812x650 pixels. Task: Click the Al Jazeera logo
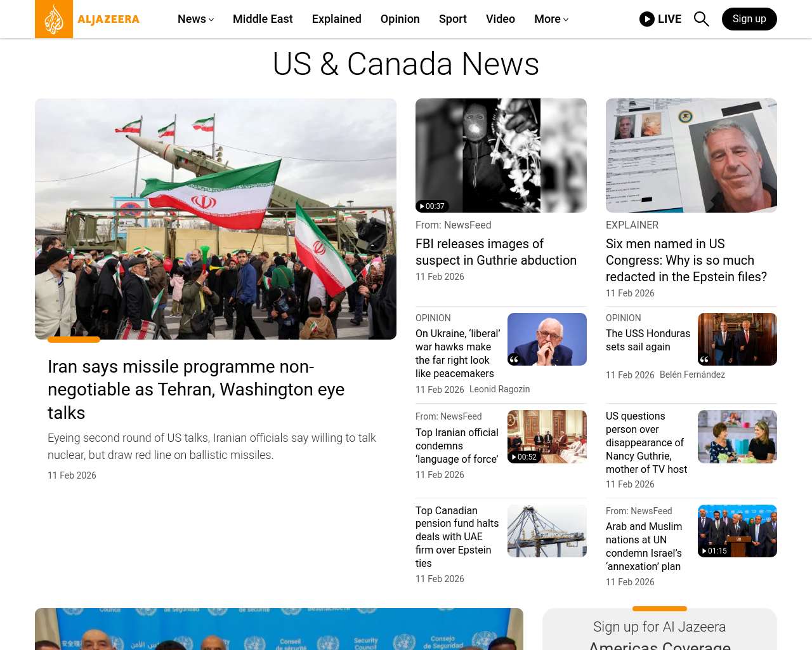[88, 19]
